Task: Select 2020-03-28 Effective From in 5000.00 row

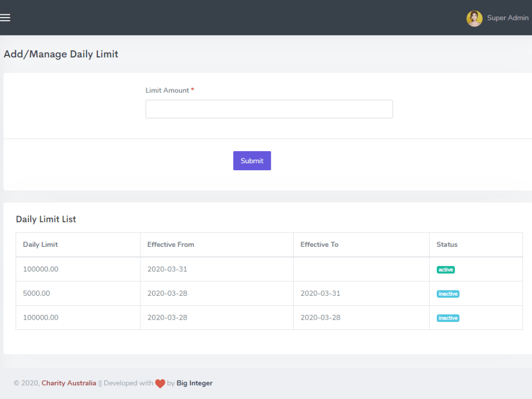Action: 217,294
